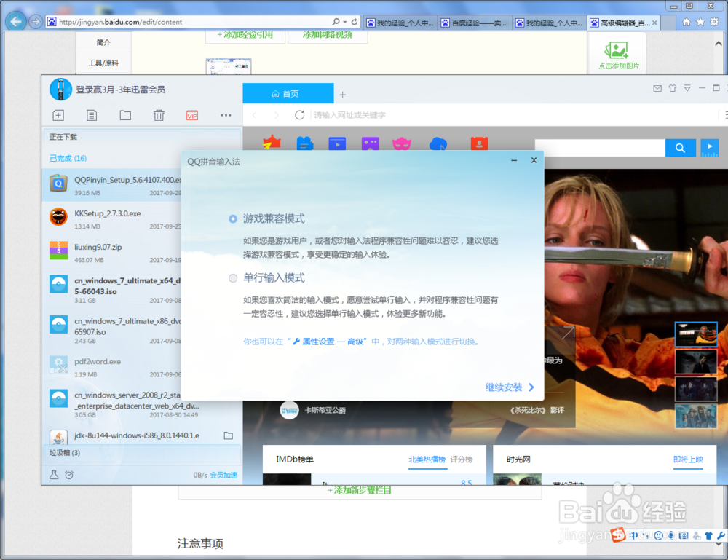Click 添加新步骤栏目 in Baidu editor
This screenshot has height=560, width=728.
(360, 490)
